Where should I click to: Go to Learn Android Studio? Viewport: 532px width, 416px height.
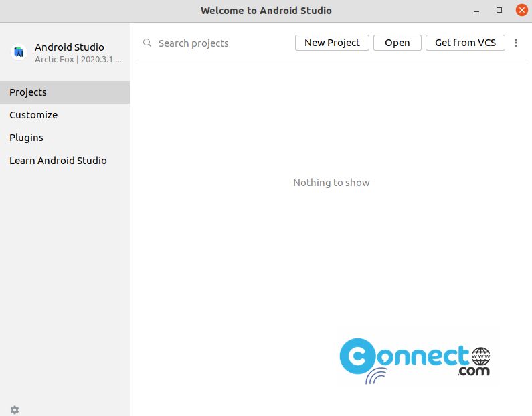click(x=65, y=161)
